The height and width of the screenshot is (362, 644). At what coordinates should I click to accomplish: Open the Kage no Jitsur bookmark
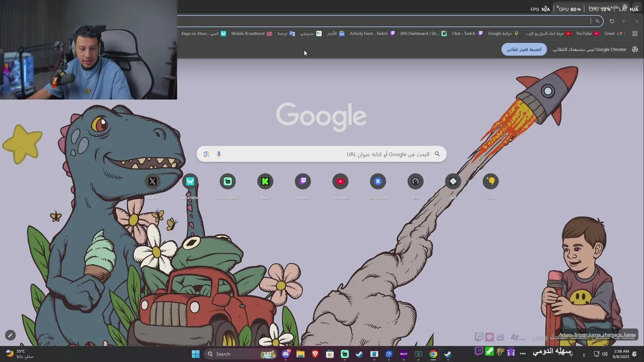pos(204,34)
